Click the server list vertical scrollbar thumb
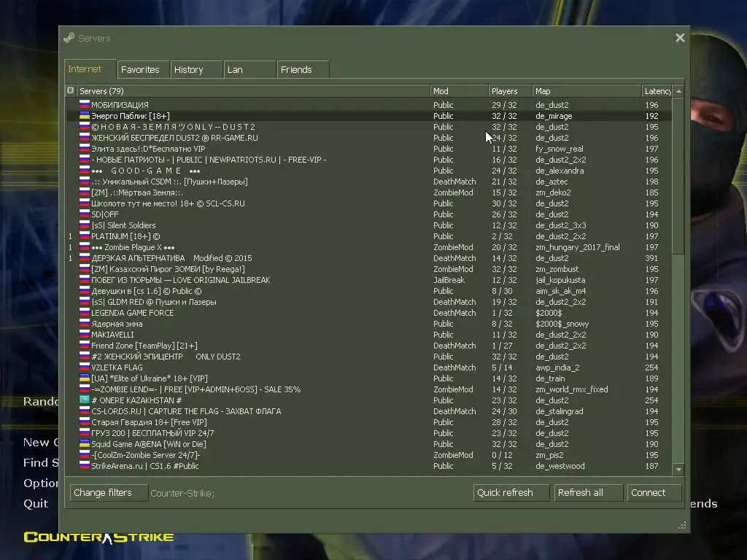This screenshot has width=747, height=560. pos(678,176)
